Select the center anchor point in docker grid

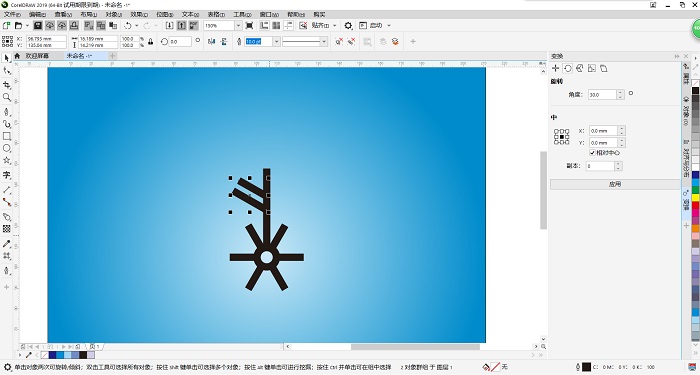562,137
